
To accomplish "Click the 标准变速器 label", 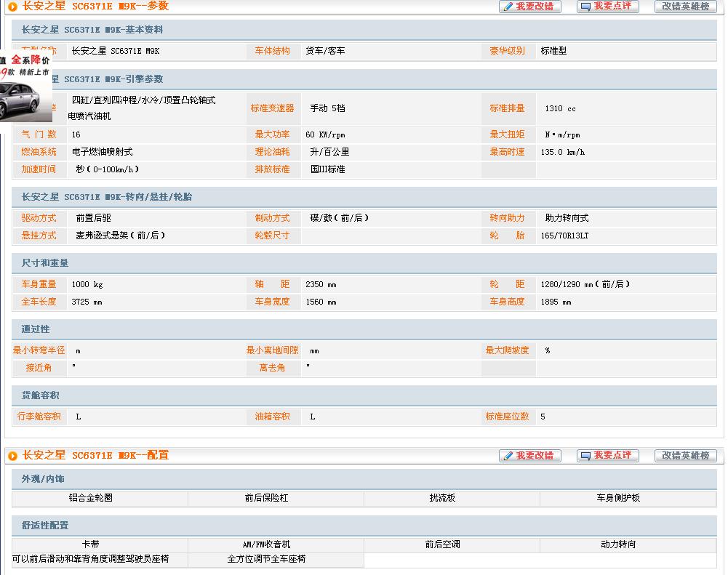I will pos(272,108).
